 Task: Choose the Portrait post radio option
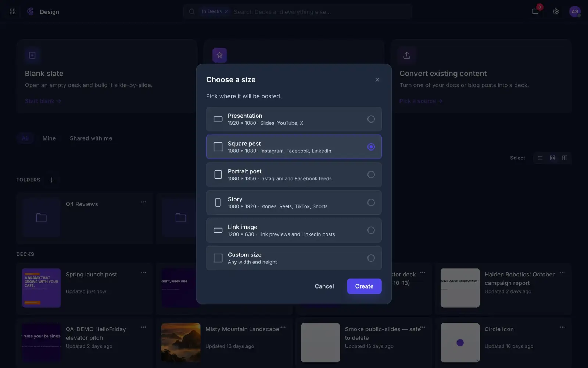(x=371, y=174)
